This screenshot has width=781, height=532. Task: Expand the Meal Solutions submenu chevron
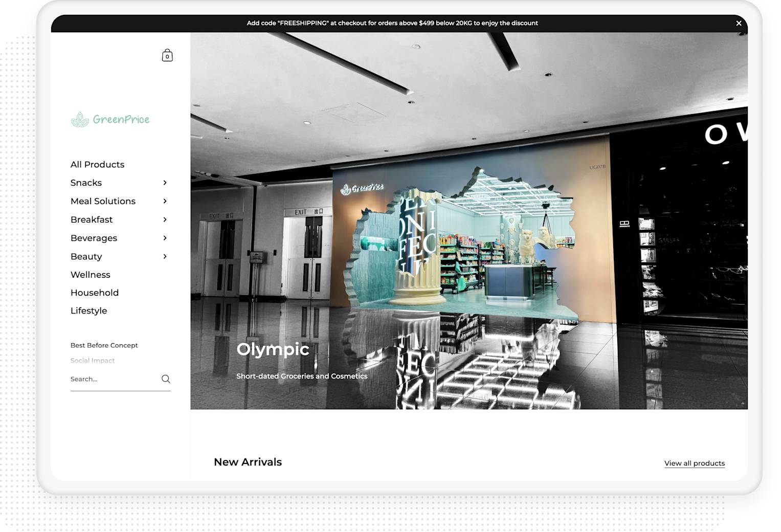(165, 201)
